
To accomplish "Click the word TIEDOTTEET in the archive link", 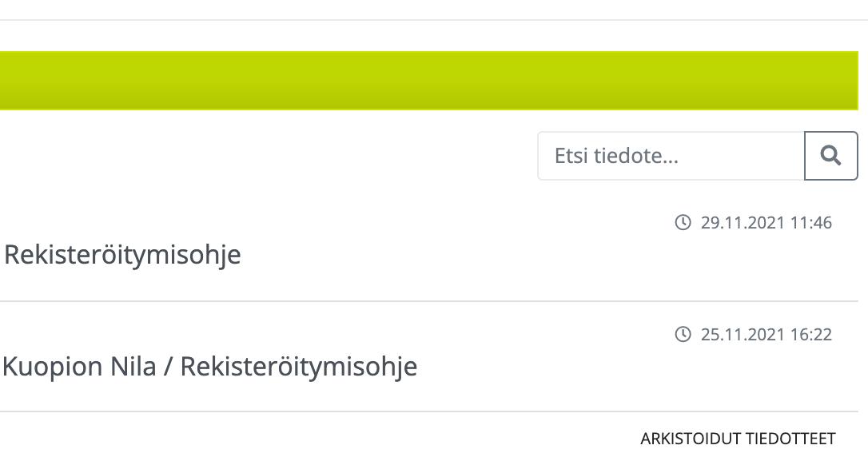I will 790,439.
